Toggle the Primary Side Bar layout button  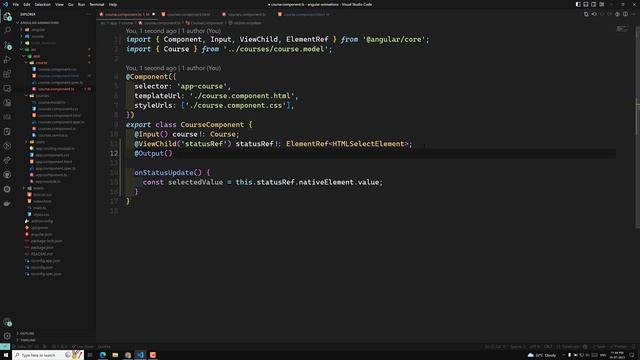pos(578,4)
